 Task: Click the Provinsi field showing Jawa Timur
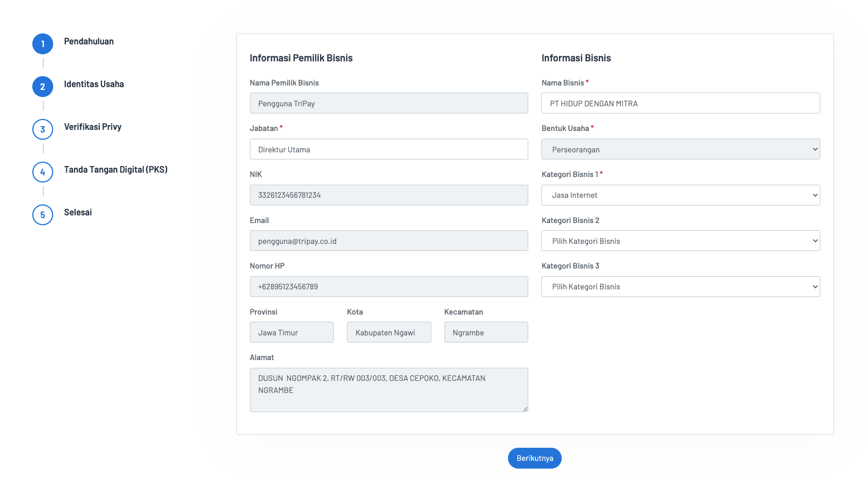292,332
